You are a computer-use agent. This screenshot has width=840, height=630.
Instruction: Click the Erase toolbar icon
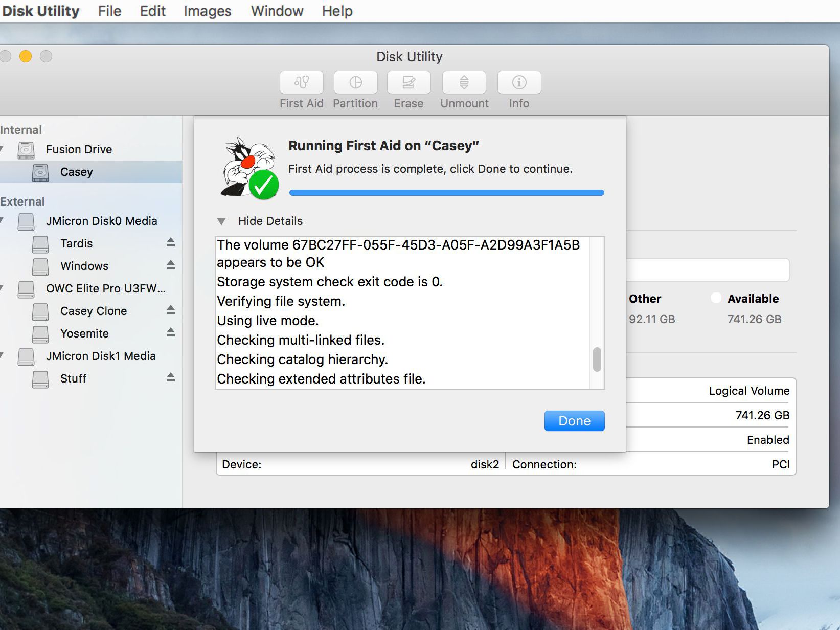(x=408, y=83)
